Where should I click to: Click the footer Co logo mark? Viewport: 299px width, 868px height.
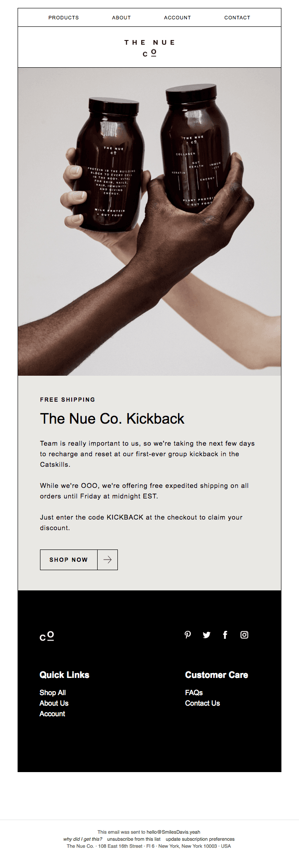[47, 636]
